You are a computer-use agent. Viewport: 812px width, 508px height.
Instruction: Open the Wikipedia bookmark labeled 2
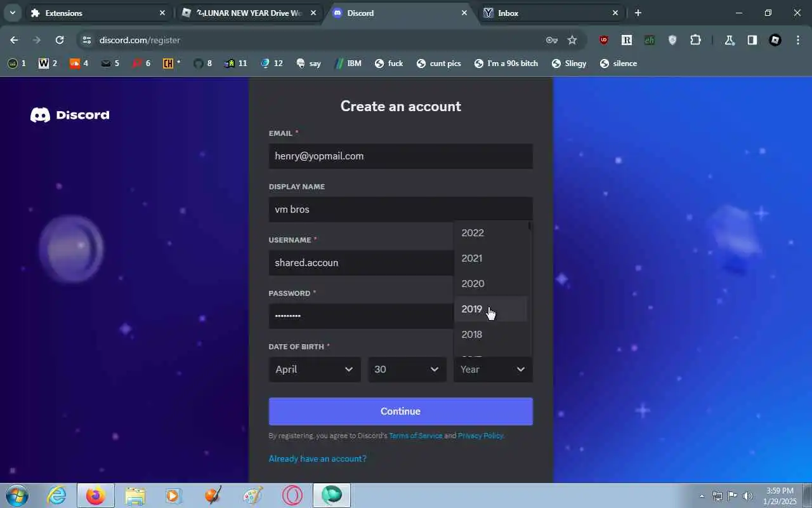pos(48,63)
